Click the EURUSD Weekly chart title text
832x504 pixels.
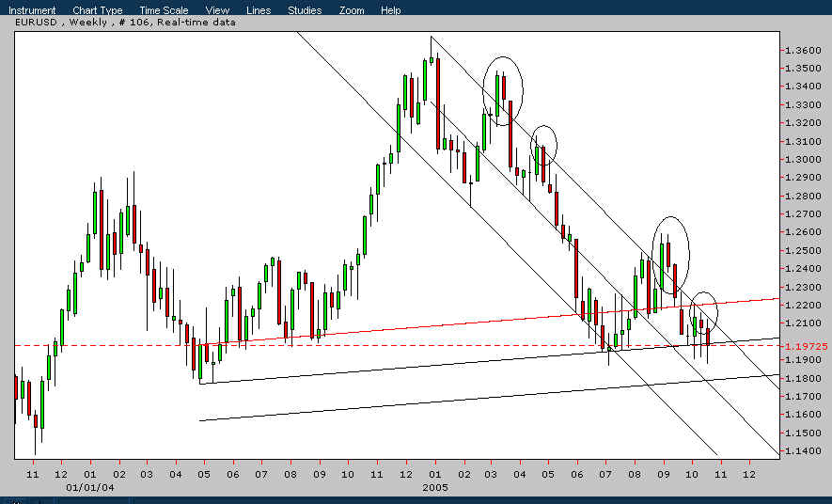[x=125, y=23]
